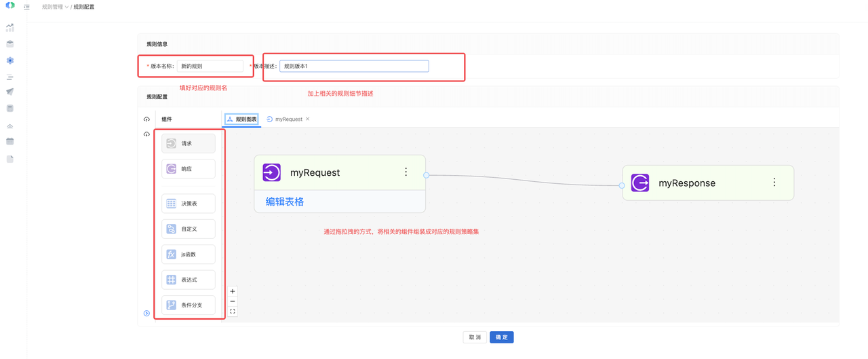Click the 取消 cancel button

pos(475,337)
